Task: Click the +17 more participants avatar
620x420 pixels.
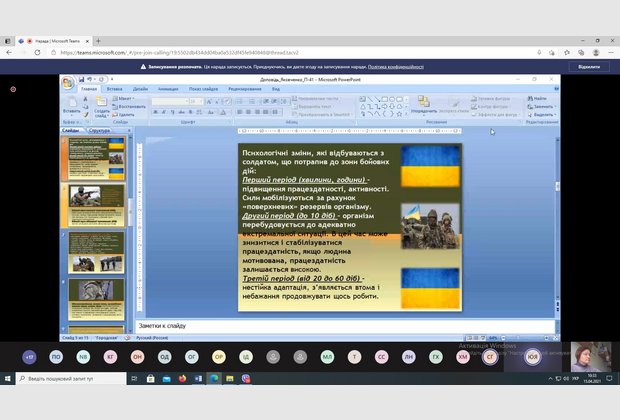Action: click(x=29, y=356)
